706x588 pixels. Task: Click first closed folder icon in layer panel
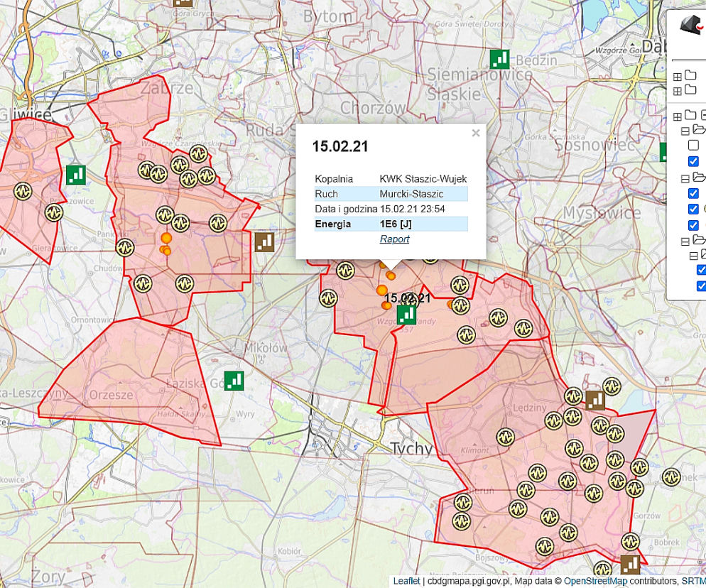[690, 75]
